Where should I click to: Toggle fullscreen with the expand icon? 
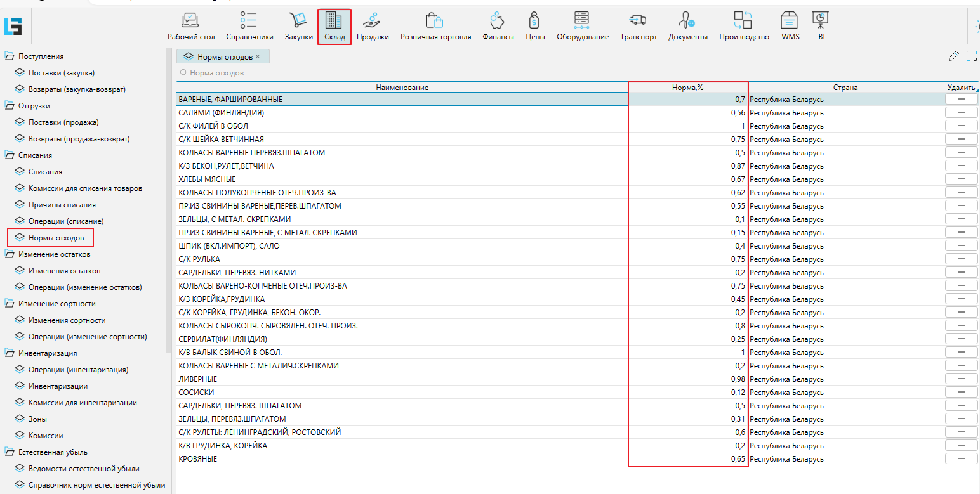pyautogui.click(x=971, y=56)
